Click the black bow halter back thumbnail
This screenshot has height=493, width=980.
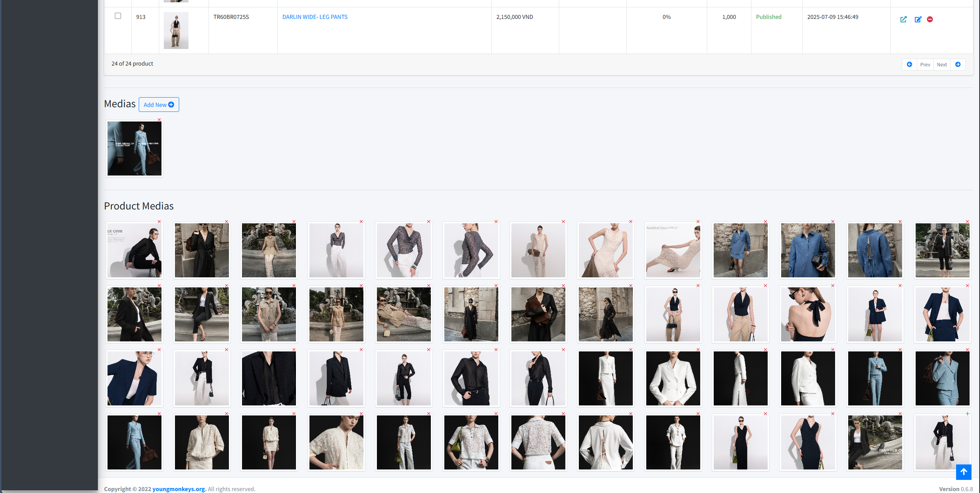808,314
